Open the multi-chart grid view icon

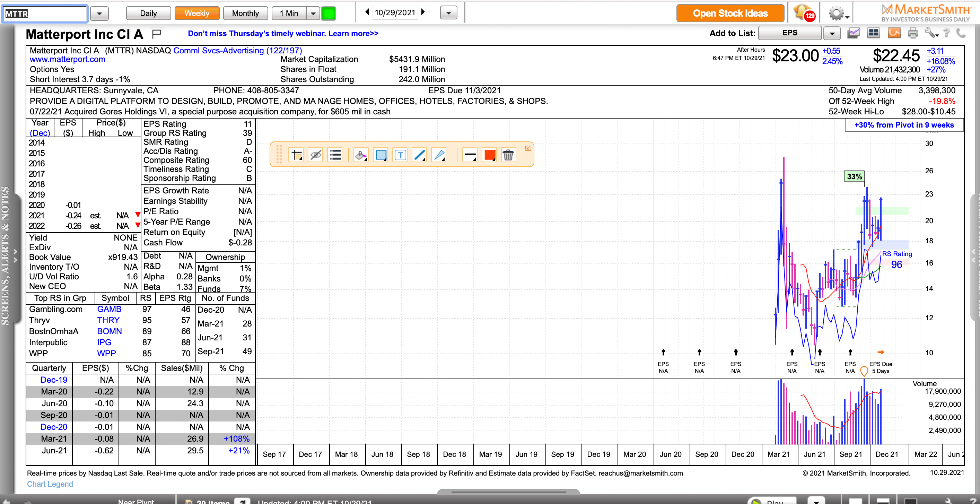tap(874, 34)
